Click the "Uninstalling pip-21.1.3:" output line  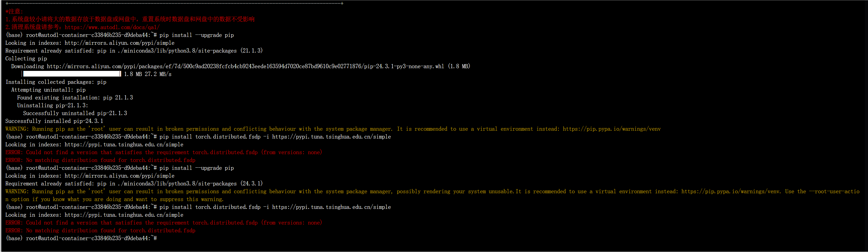52,105
